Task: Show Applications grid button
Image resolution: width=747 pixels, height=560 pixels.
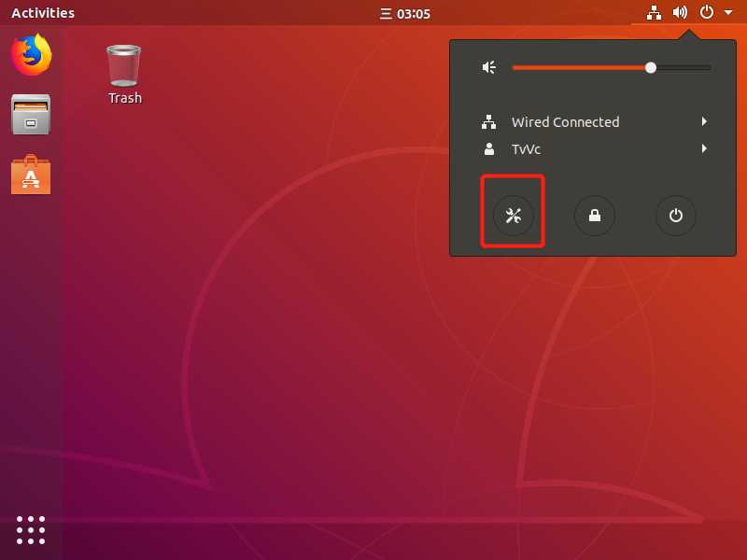Action: click(x=31, y=529)
